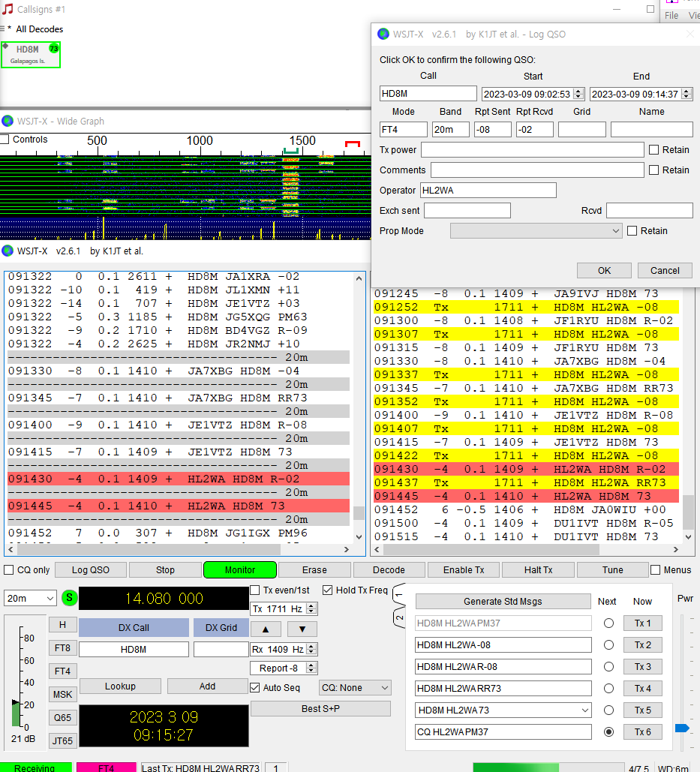Open the Prop Mode dropdown
The height and width of the screenshot is (772, 700).
(x=536, y=231)
